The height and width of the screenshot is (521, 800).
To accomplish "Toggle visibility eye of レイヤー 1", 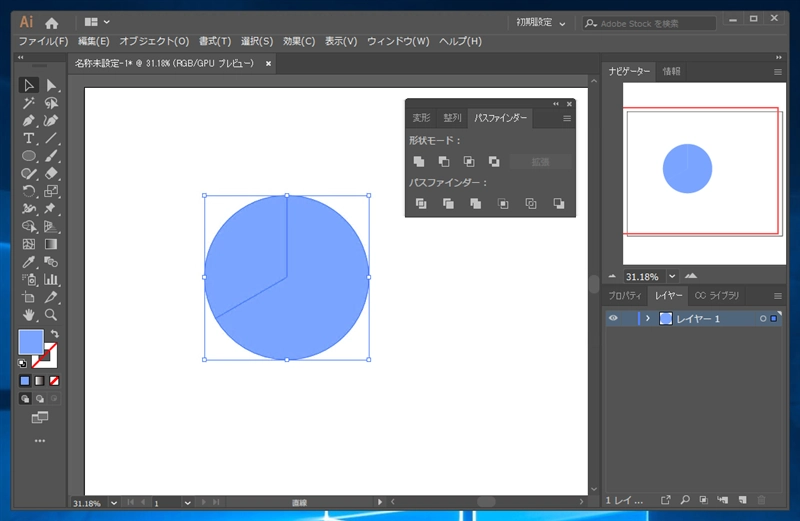I will pos(613,318).
